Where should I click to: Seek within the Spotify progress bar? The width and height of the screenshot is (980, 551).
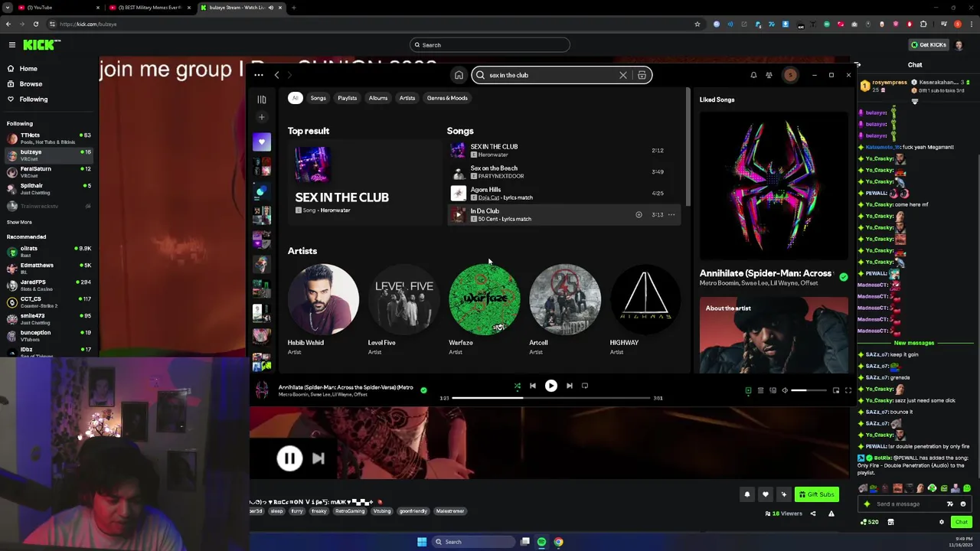550,398
